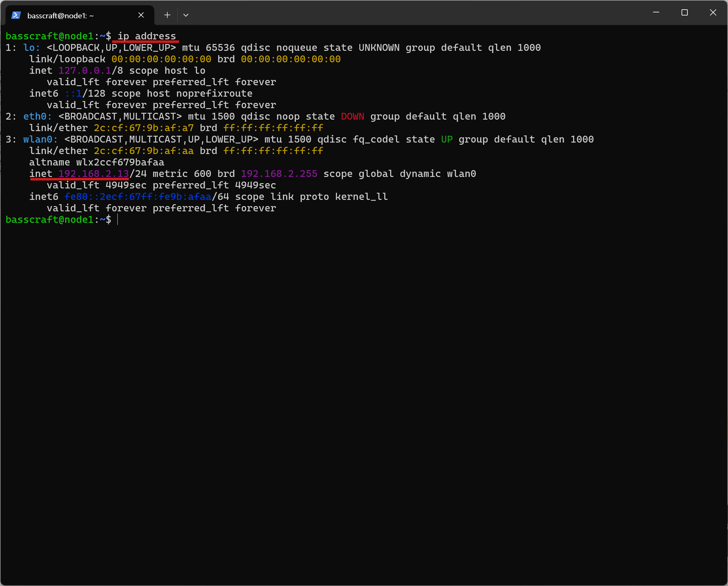Open a new tab with plus icon
The height and width of the screenshot is (586, 728).
coord(167,15)
